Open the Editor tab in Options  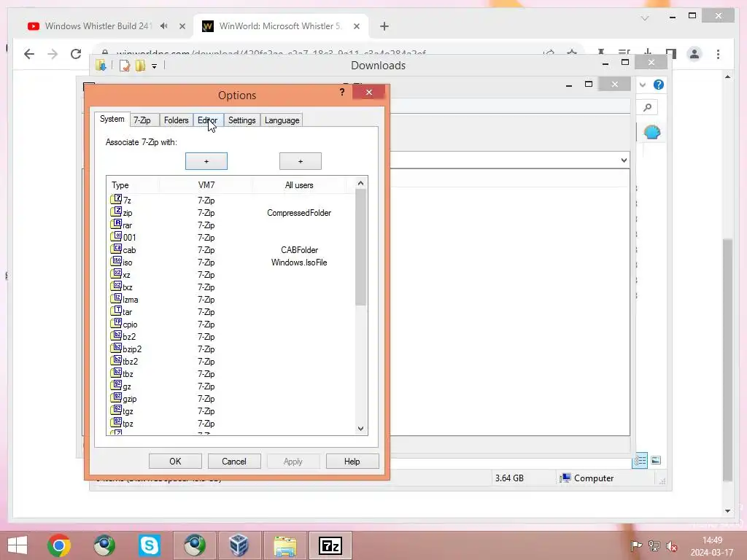[208, 120]
